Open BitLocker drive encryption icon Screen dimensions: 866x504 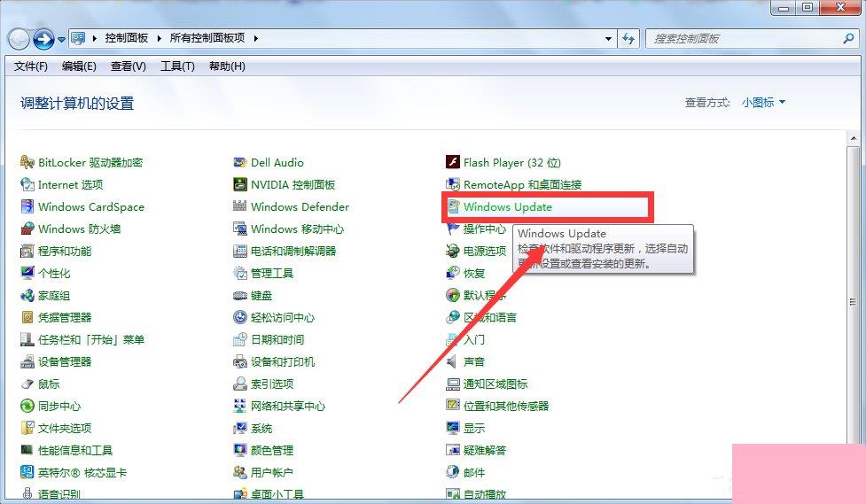27,162
